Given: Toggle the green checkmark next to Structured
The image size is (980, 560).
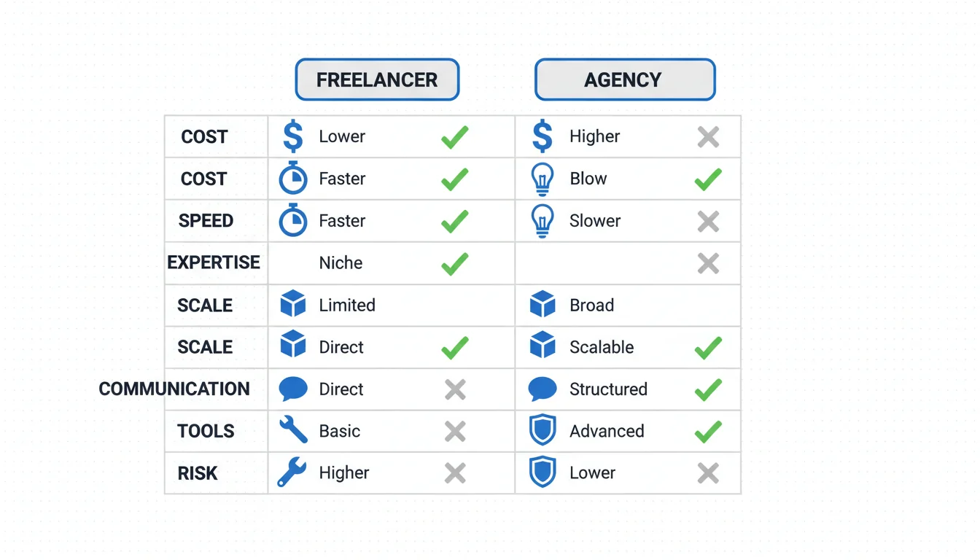Looking at the screenshot, I should [x=708, y=389].
